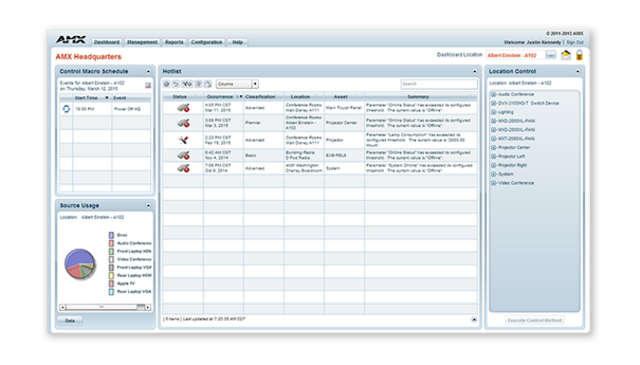Click the fourth Hotlist toolbar icon
This screenshot has height=365, width=640.
pos(199,84)
